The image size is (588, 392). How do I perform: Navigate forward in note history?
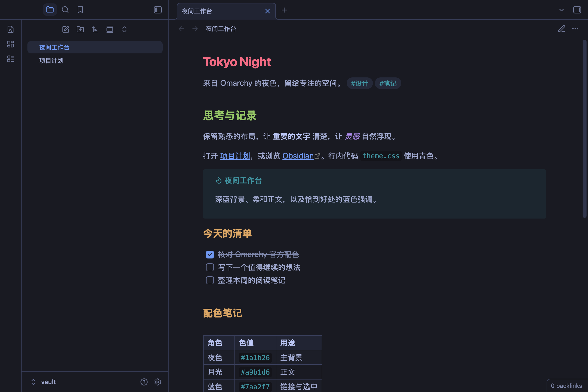click(x=195, y=29)
